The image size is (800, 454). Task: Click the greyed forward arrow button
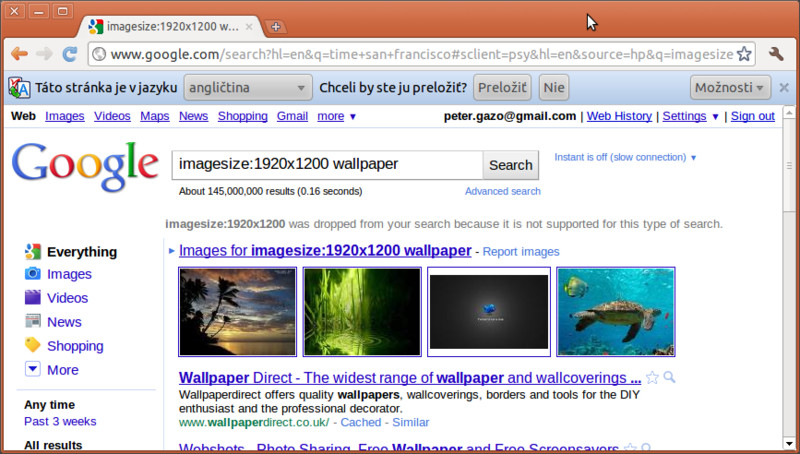pyautogui.click(x=44, y=54)
